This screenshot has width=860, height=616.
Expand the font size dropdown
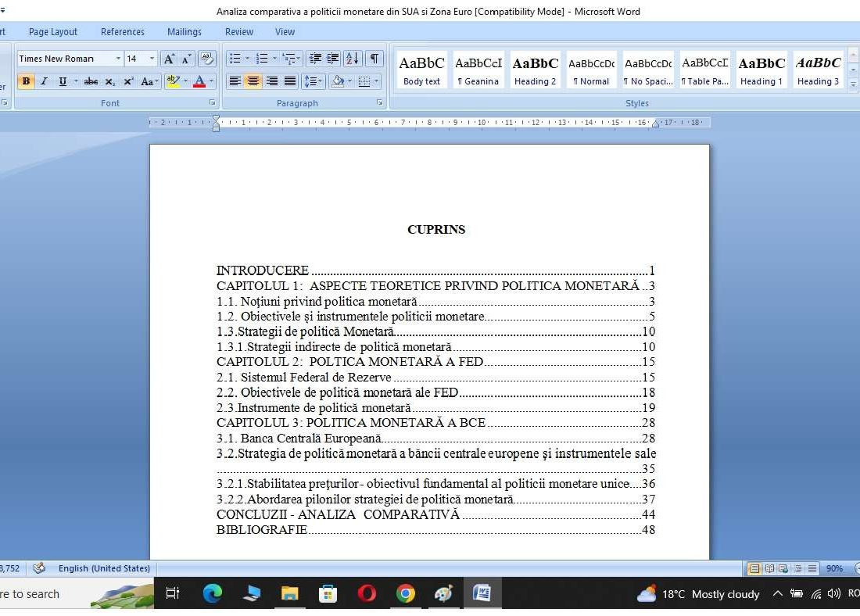click(152, 59)
